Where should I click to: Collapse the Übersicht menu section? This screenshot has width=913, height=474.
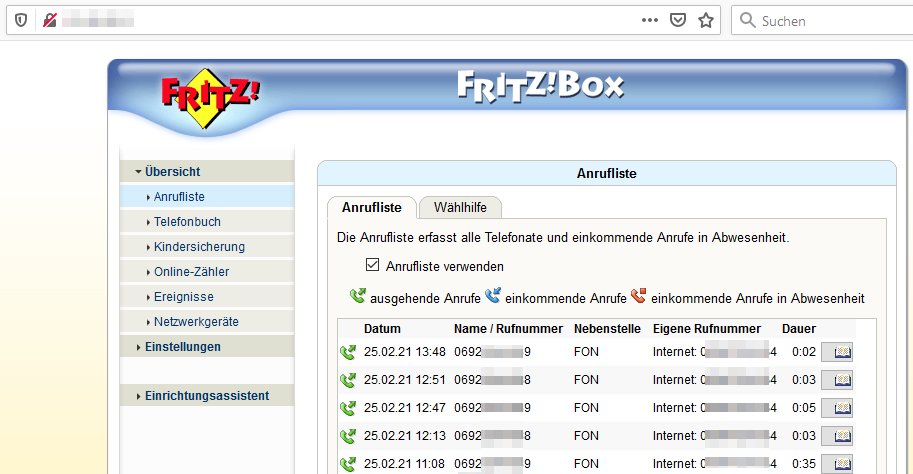tap(207, 171)
